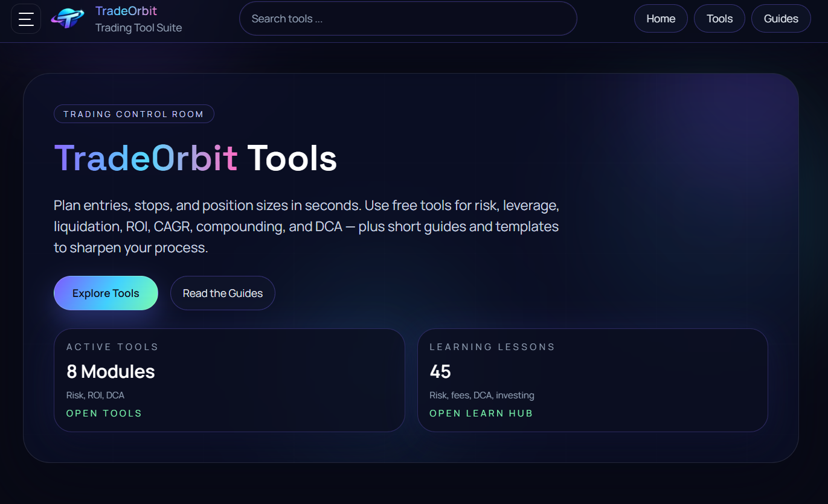Click the 8 Modules stat text
Viewport: 828px width, 504px height.
pyautogui.click(x=111, y=371)
